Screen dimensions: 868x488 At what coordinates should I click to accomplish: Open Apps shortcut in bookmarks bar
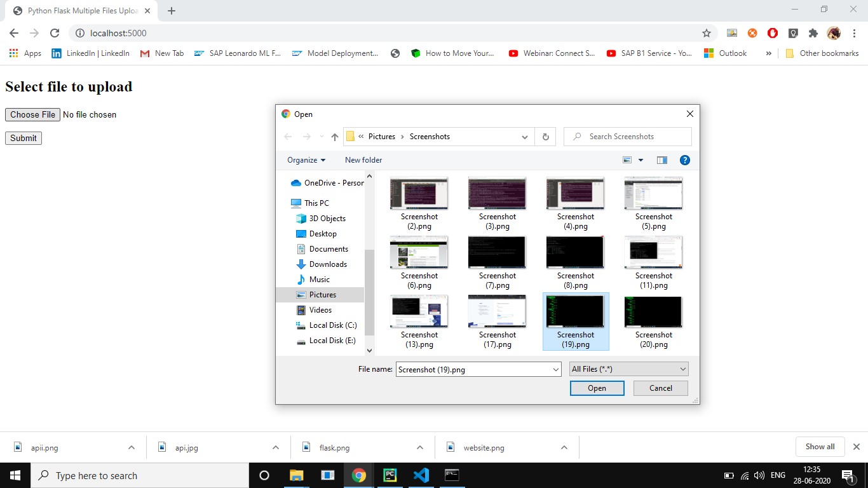coord(25,53)
